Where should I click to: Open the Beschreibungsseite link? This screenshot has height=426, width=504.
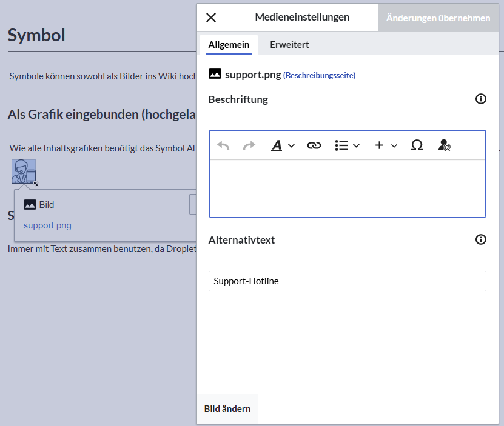coord(319,76)
